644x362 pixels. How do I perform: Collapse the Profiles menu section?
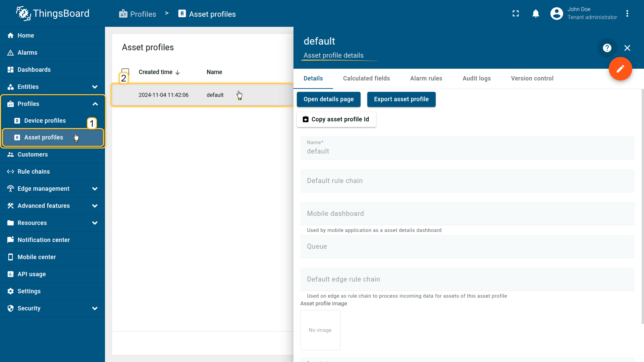(x=95, y=104)
